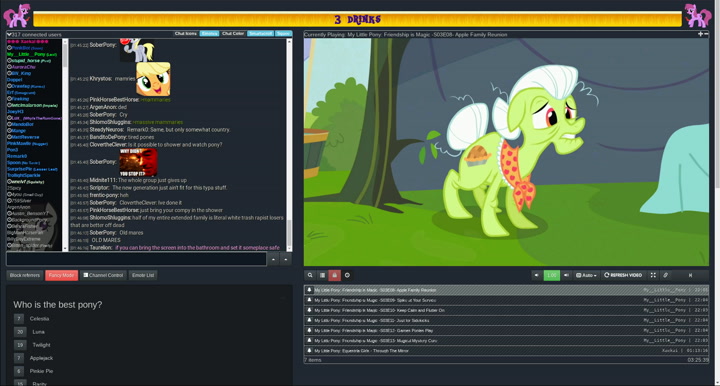Toggle the Chat Color option
This screenshot has width=720, height=386.
(233, 34)
